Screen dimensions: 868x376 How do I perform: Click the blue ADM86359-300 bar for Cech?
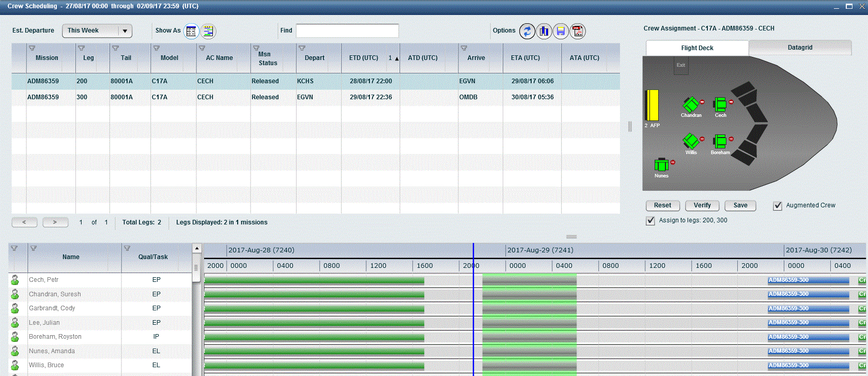[x=808, y=280]
